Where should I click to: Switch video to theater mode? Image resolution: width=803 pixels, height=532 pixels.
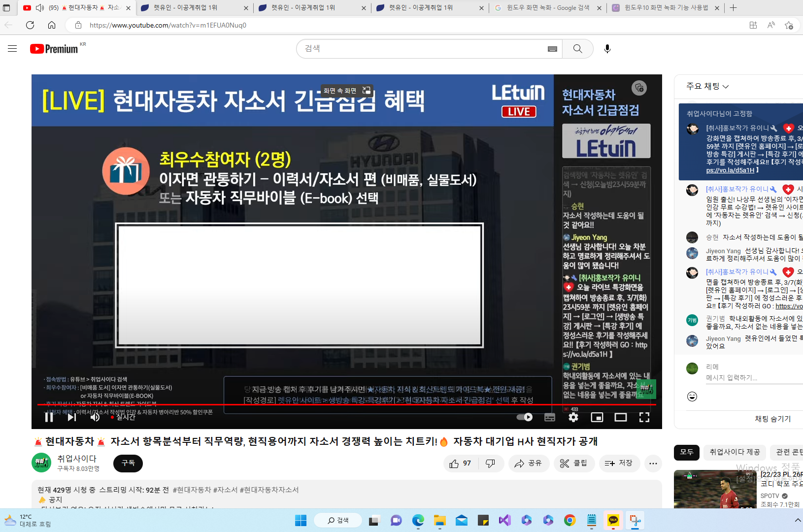click(x=620, y=417)
